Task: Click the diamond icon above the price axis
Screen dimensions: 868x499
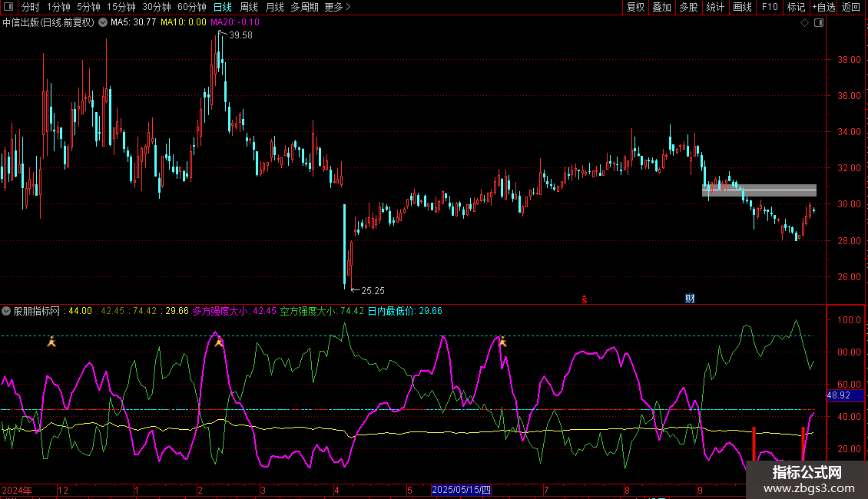Action: [804, 23]
